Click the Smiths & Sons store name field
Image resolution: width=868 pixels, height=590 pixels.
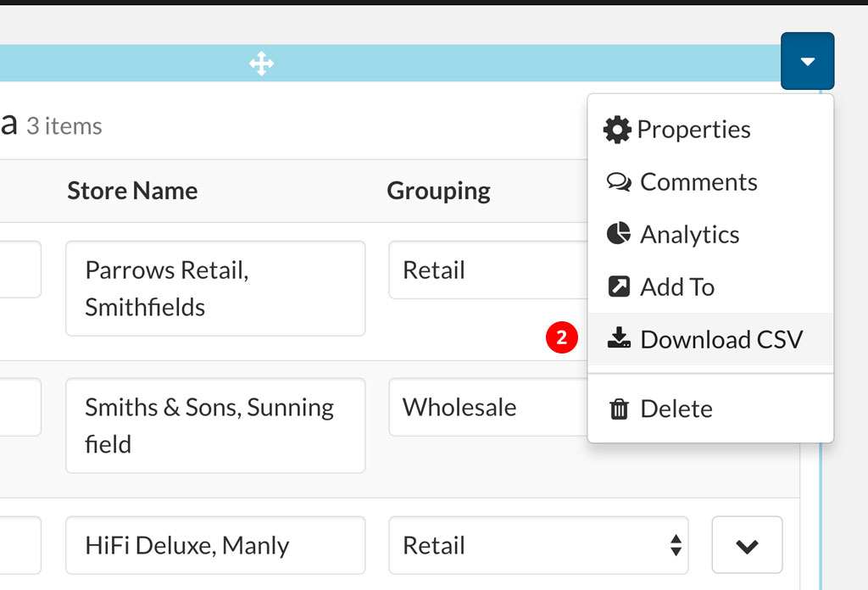pos(215,426)
